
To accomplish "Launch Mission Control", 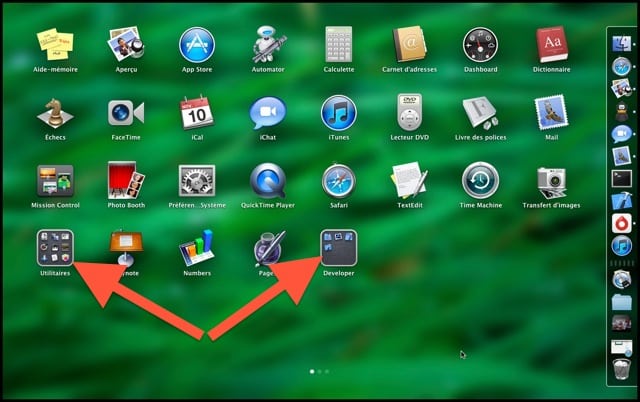I will [x=55, y=180].
